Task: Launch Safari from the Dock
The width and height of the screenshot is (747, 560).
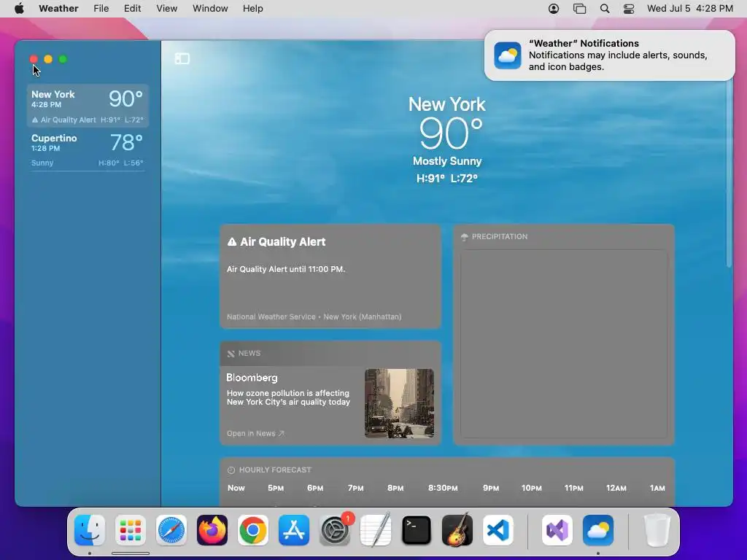Action: pos(171,530)
